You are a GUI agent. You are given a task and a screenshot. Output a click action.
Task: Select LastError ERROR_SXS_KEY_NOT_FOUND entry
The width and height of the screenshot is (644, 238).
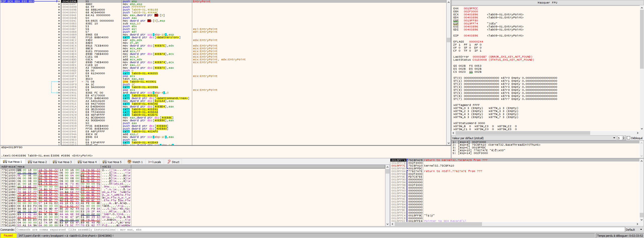click(x=493, y=57)
